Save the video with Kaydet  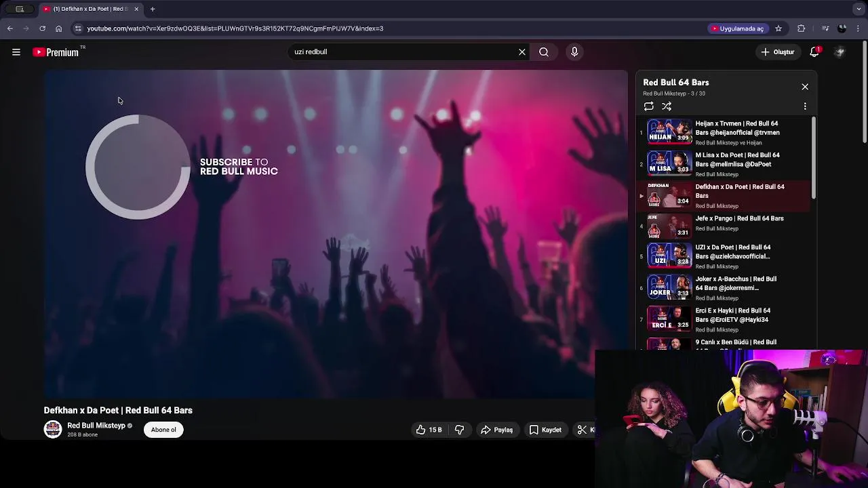(x=545, y=430)
